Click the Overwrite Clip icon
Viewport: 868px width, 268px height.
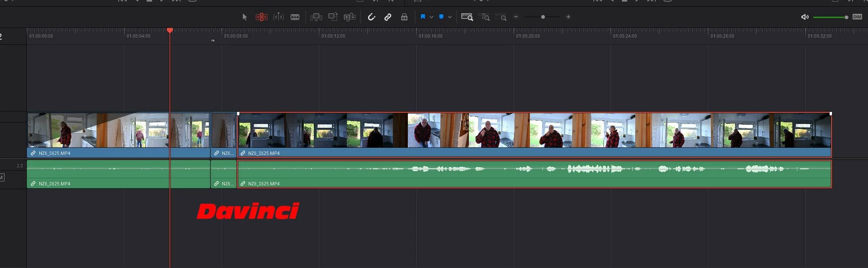tap(333, 17)
